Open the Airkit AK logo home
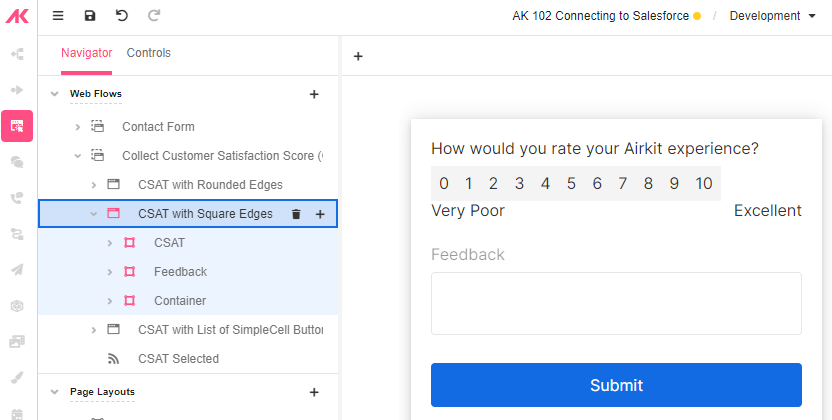The height and width of the screenshot is (420, 832). click(x=17, y=16)
